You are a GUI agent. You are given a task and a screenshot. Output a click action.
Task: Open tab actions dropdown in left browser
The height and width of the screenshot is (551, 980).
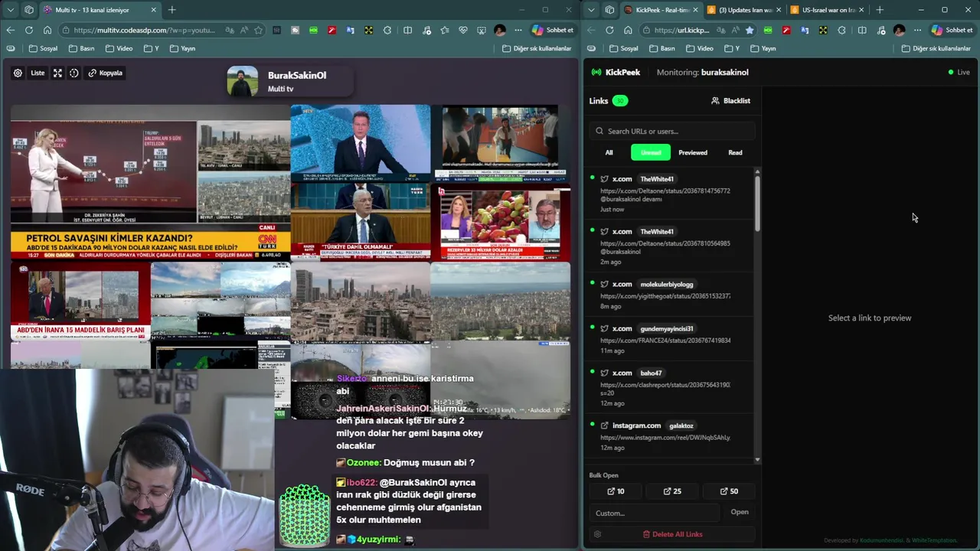pyautogui.click(x=11, y=10)
